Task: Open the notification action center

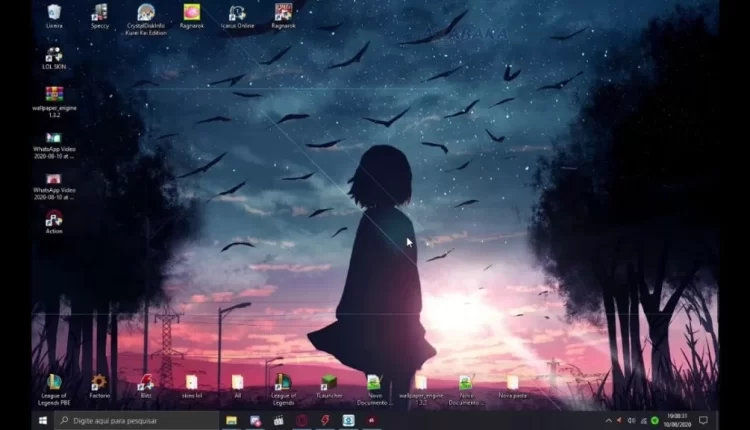Action: pyautogui.click(x=703, y=420)
